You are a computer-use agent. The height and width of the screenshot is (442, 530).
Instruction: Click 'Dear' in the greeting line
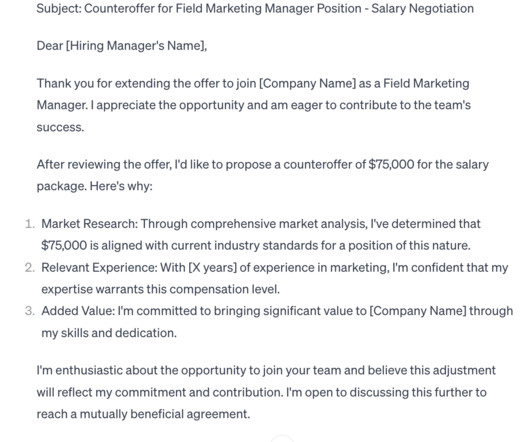[50, 45]
